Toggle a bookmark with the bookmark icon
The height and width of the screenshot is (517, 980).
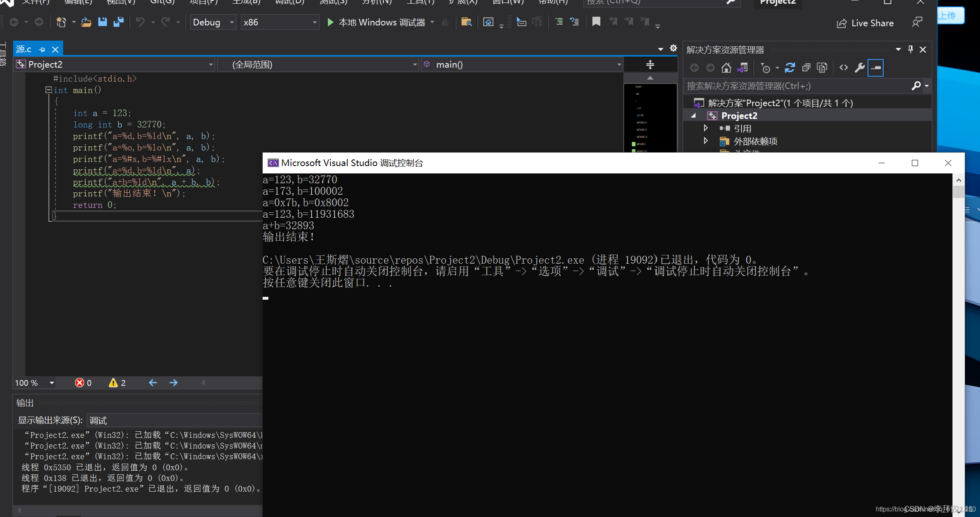point(596,22)
